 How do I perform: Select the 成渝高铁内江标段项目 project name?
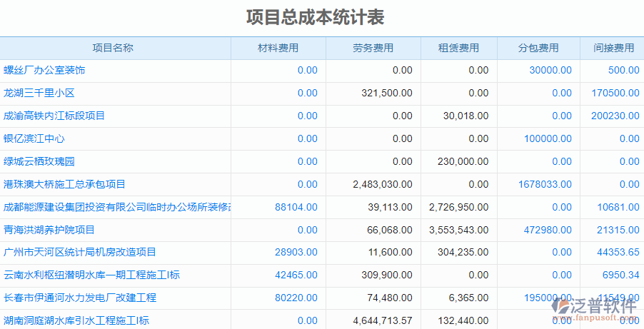[54, 116]
